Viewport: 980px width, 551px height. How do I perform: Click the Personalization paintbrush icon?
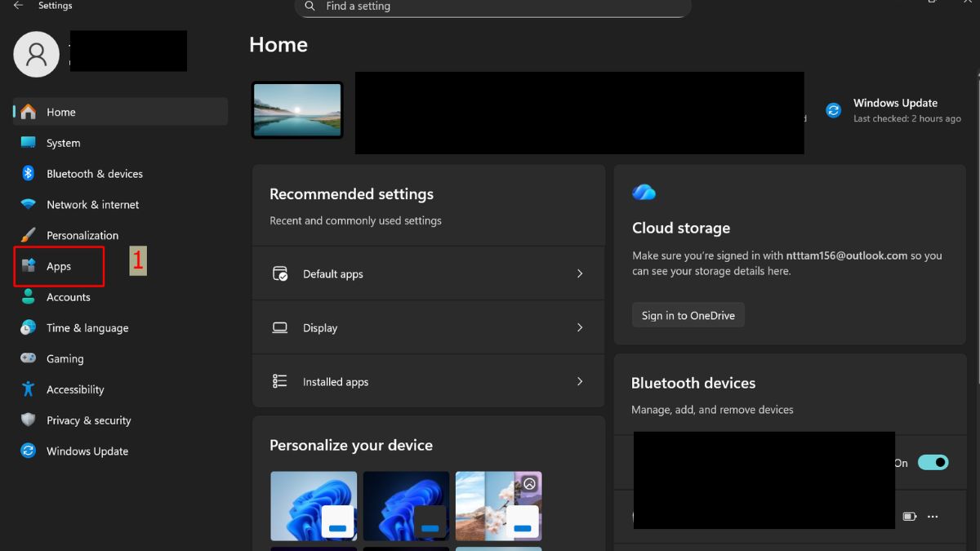point(28,235)
